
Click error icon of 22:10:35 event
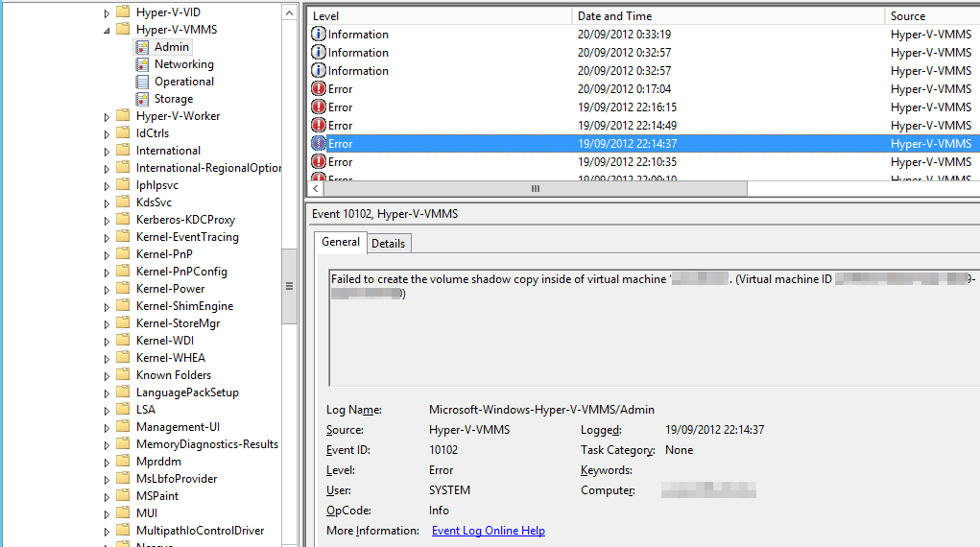click(x=319, y=162)
